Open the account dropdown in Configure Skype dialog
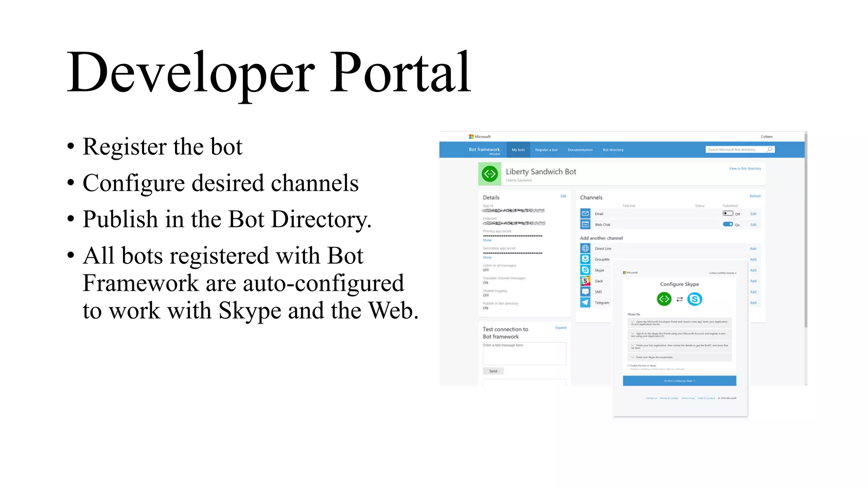The height and width of the screenshot is (488, 868). pyautogui.click(x=723, y=273)
